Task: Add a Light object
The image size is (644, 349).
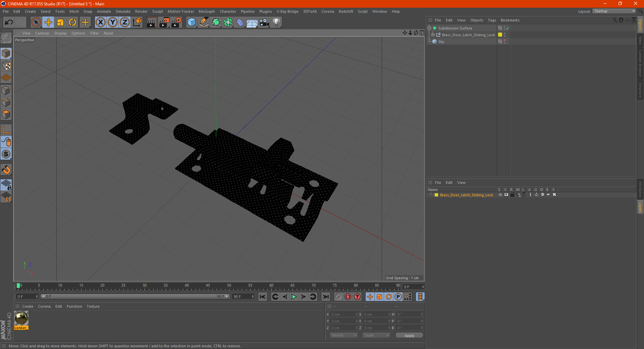Action: click(276, 22)
